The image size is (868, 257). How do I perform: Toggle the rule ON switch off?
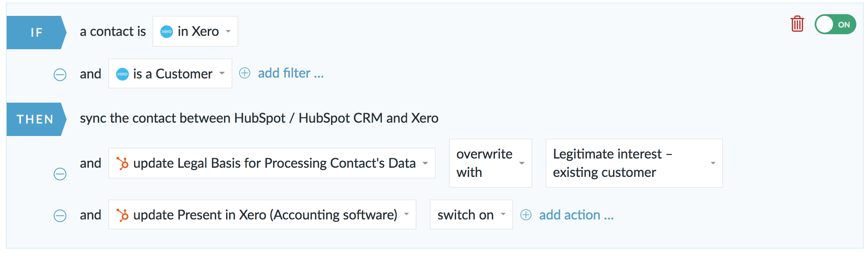click(x=835, y=24)
